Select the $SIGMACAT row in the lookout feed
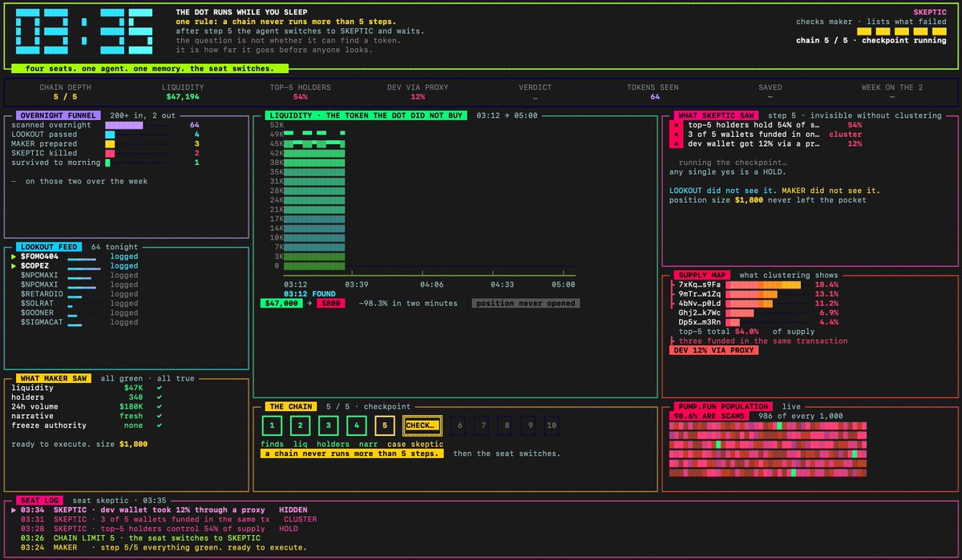962x560 pixels. coord(79,323)
